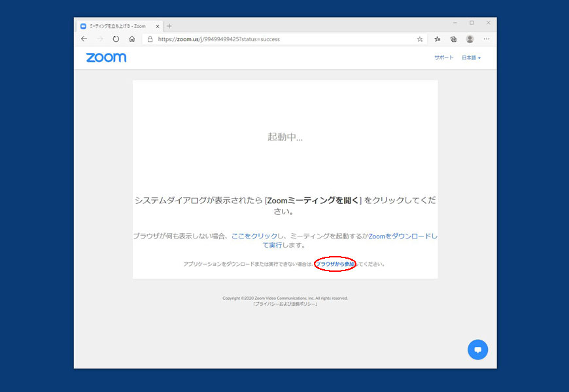Reload the page with the refresh icon
569x392 pixels.
tap(116, 39)
